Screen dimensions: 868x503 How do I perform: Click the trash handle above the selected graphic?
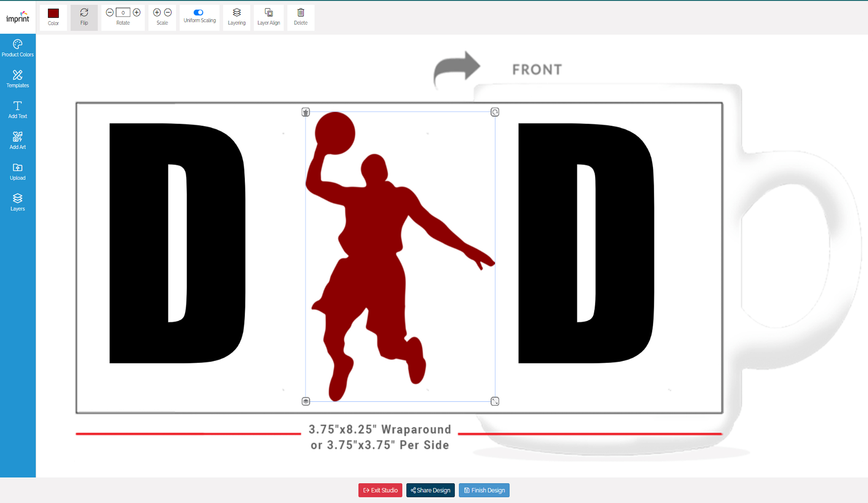tap(305, 112)
